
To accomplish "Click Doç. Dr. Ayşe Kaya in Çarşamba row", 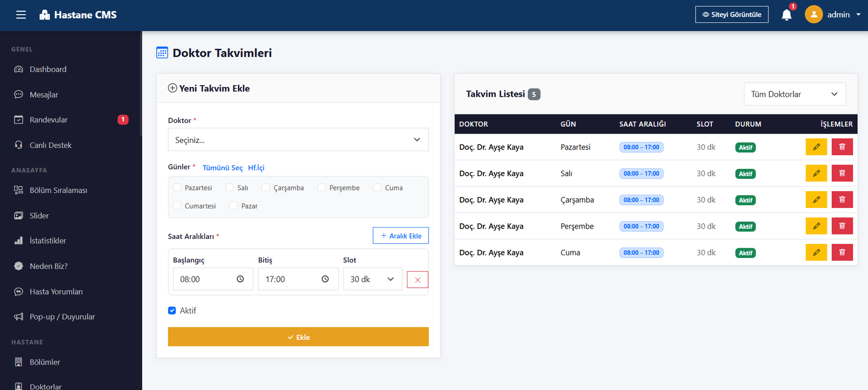I will [491, 200].
